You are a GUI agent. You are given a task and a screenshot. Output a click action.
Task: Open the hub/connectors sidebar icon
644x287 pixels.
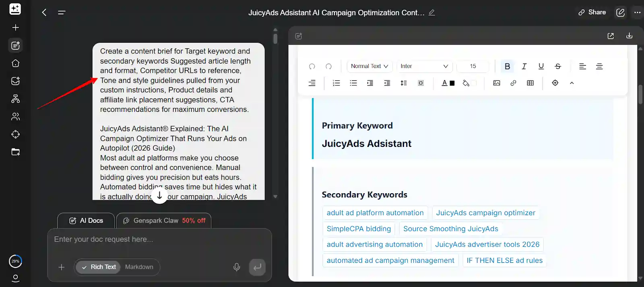(15, 134)
